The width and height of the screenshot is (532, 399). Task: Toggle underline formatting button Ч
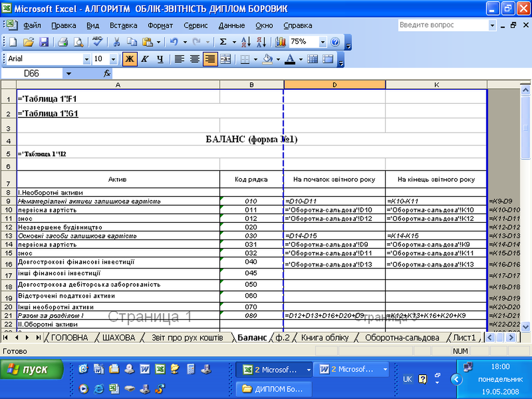[x=160, y=59]
